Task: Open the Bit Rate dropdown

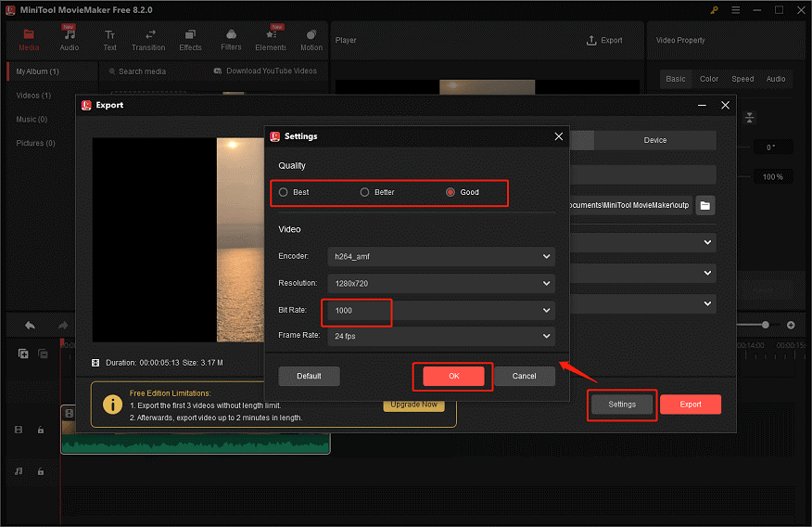Action: (441, 311)
